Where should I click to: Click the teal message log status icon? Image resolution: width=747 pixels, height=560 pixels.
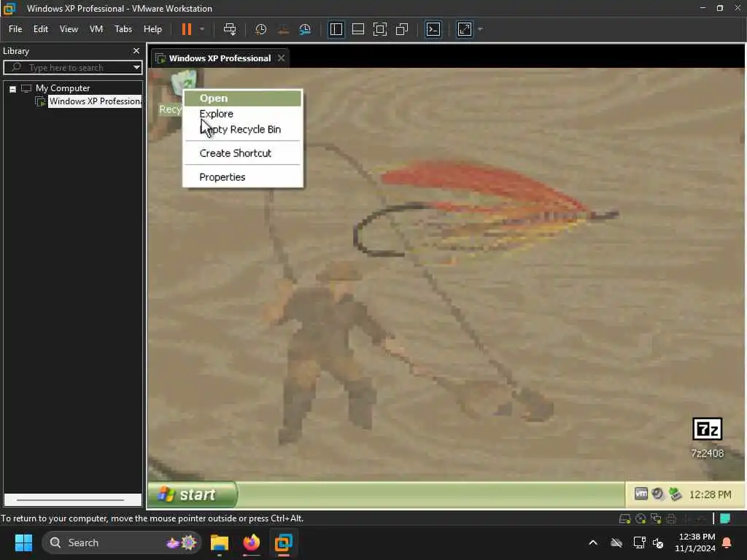725,518
